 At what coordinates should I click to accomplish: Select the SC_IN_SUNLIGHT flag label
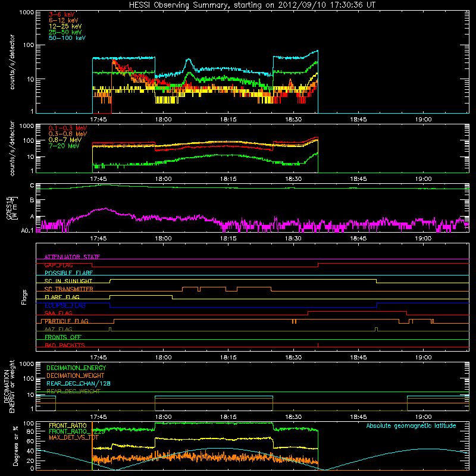[68, 281]
